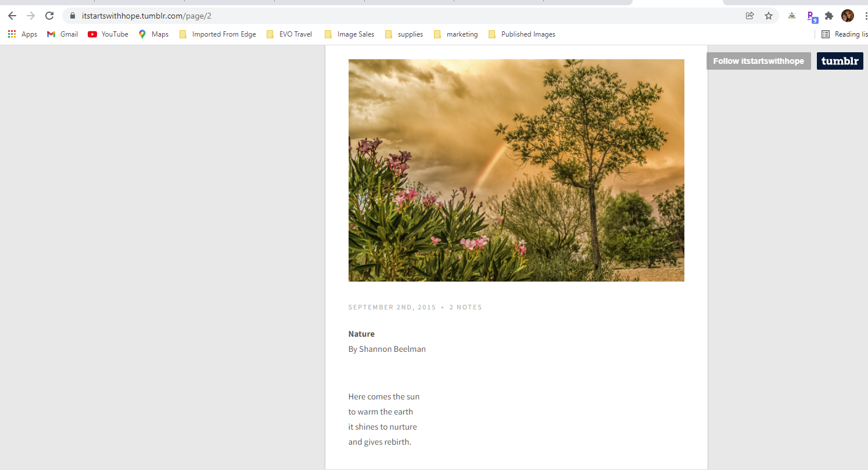This screenshot has height=472, width=868.
Task: Click the line 'it shines to nurture'
Action: (382, 427)
